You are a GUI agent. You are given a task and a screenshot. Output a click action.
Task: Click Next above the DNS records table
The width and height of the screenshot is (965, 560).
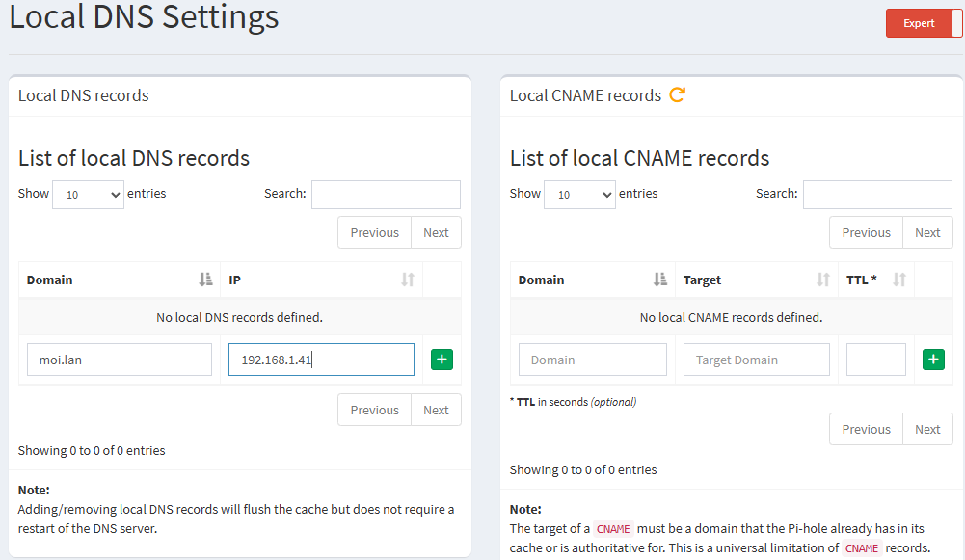coord(436,232)
